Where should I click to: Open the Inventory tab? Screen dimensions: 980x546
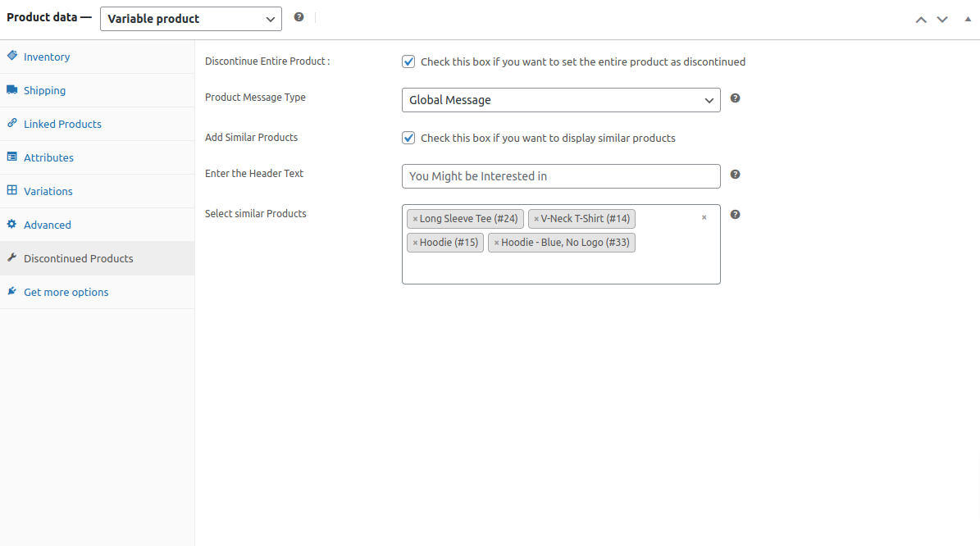point(47,57)
